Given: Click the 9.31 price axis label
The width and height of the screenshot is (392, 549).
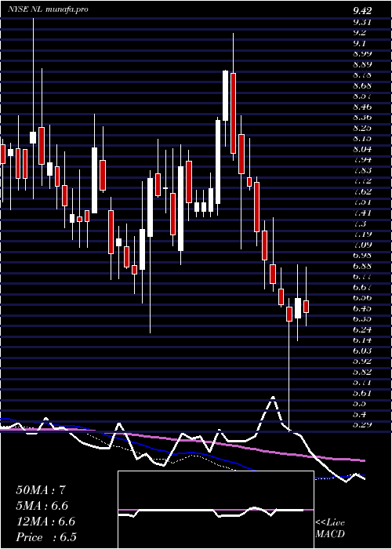Looking at the screenshot, I should (x=362, y=22).
